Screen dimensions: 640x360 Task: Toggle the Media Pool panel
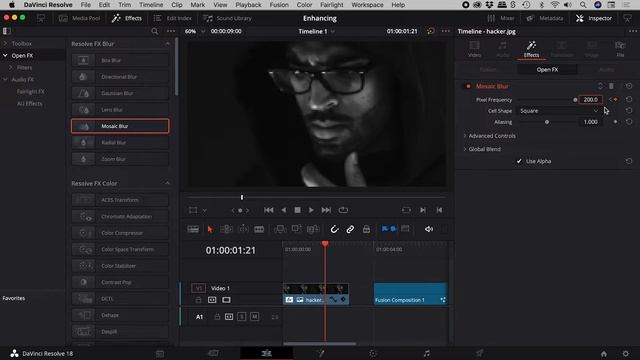point(80,18)
